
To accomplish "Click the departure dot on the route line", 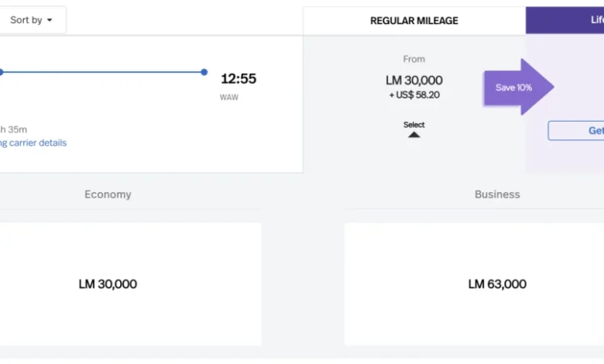I will [1, 72].
